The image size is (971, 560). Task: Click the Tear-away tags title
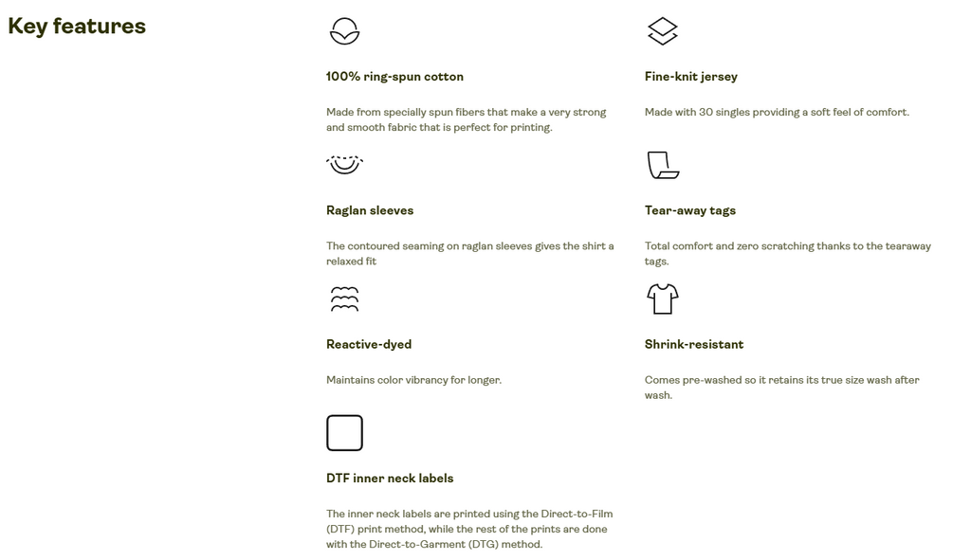[690, 210]
